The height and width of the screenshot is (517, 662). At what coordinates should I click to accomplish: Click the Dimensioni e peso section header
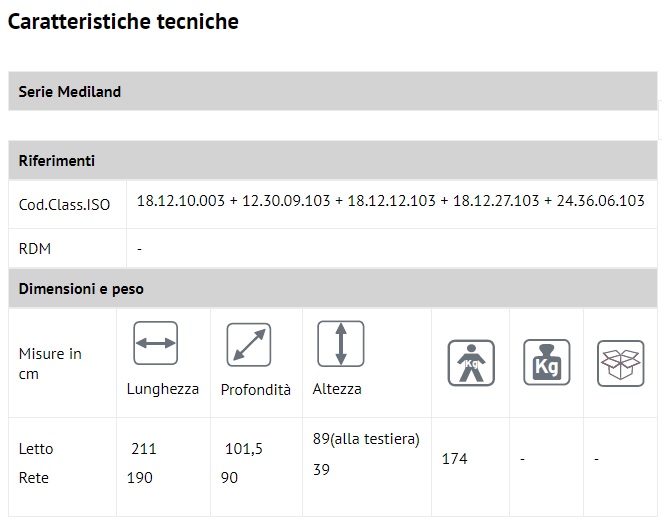tap(81, 289)
